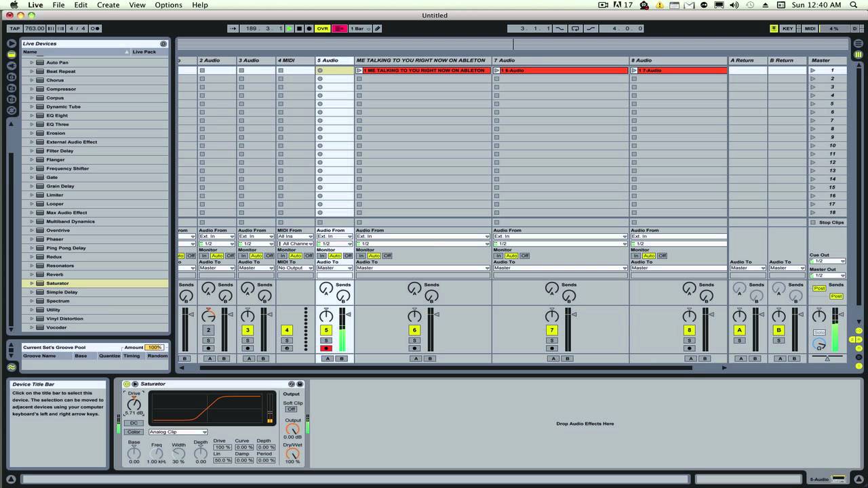This screenshot has height=488, width=868.
Task: Click the Groove Pool Amount 100% field
Action: click(x=155, y=347)
